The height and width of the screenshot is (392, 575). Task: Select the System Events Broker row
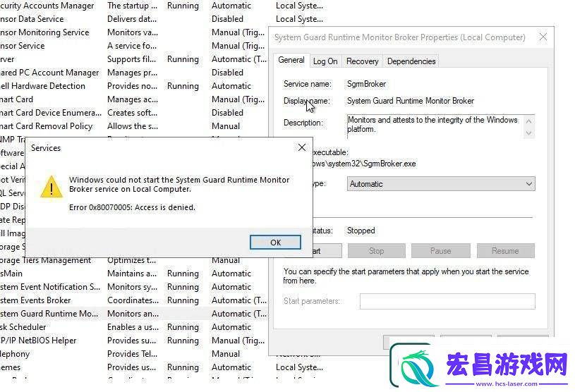coord(134,300)
